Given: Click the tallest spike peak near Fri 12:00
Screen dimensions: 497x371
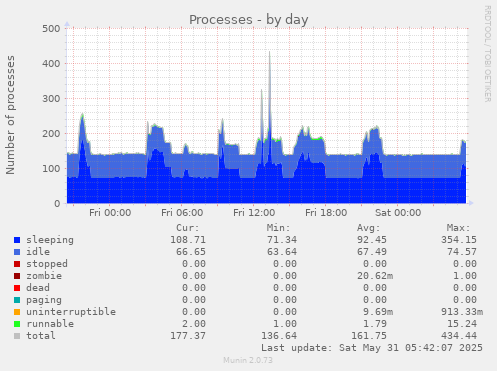Looking at the screenshot, I should click(269, 52).
